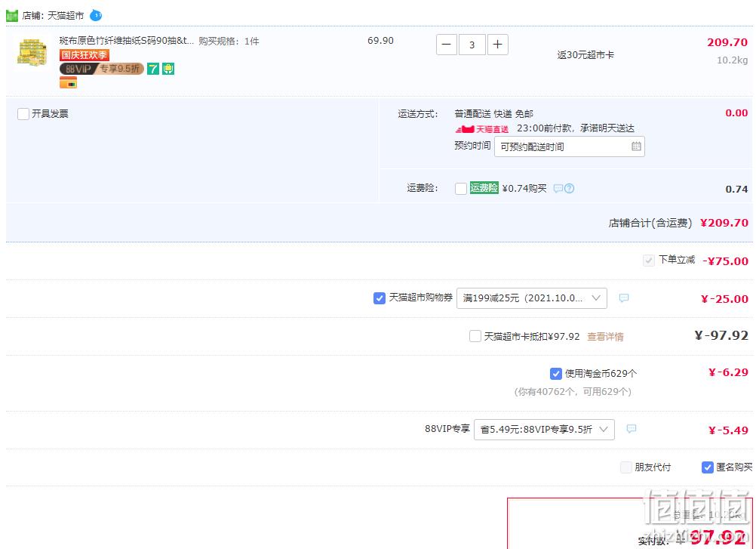Click the 预约时间 label
The width and height of the screenshot is (756, 549).
click(472, 145)
